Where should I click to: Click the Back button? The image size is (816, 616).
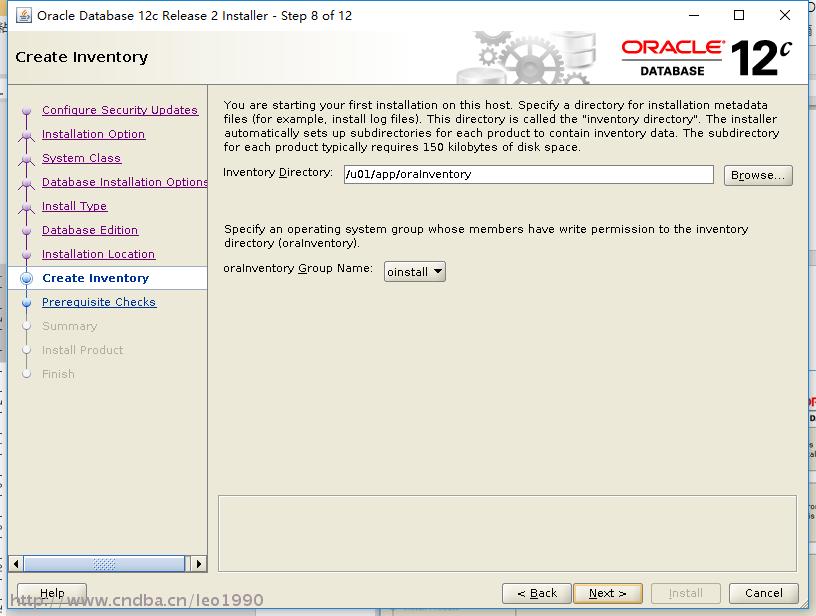pyautogui.click(x=537, y=593)
